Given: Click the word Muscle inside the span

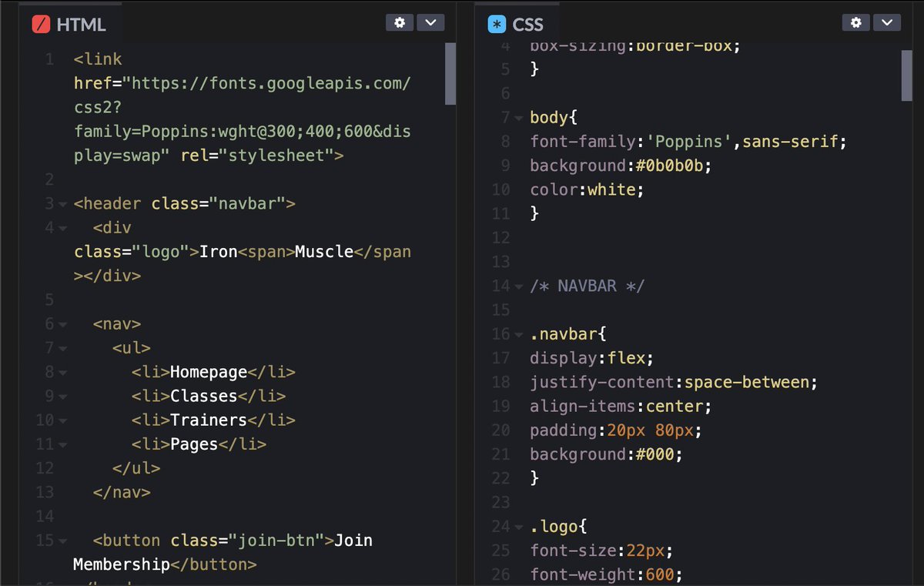Looking at the screenshot, I should pos(324,252).
